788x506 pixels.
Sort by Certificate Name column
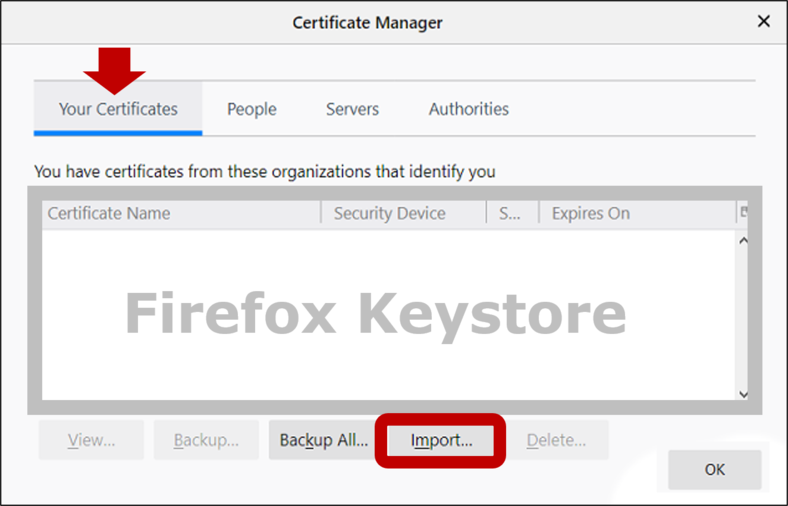(x=180, y=213)
